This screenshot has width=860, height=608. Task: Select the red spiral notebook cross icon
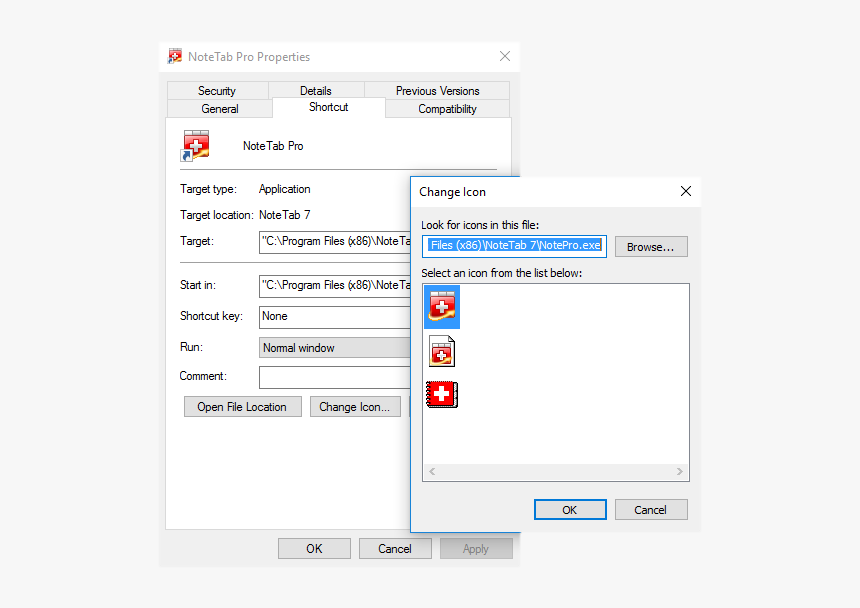442,394
